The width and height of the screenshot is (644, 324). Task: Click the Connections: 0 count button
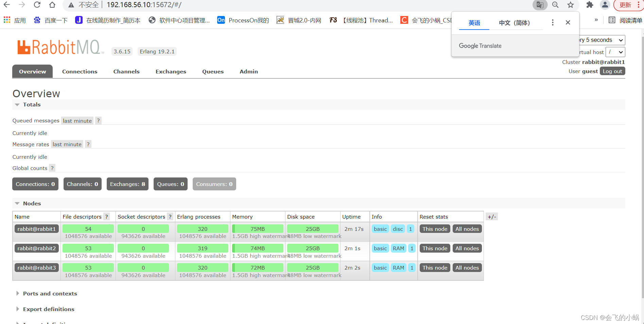35,184
